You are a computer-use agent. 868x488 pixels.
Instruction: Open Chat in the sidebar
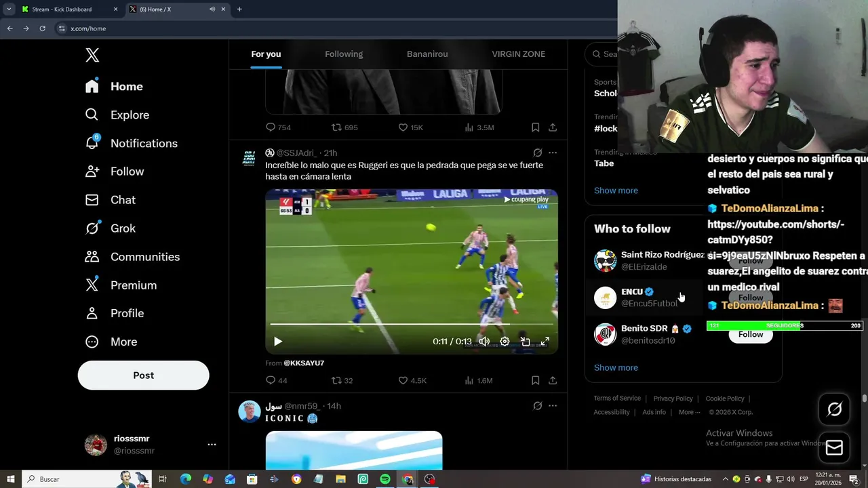pos(110,200)
